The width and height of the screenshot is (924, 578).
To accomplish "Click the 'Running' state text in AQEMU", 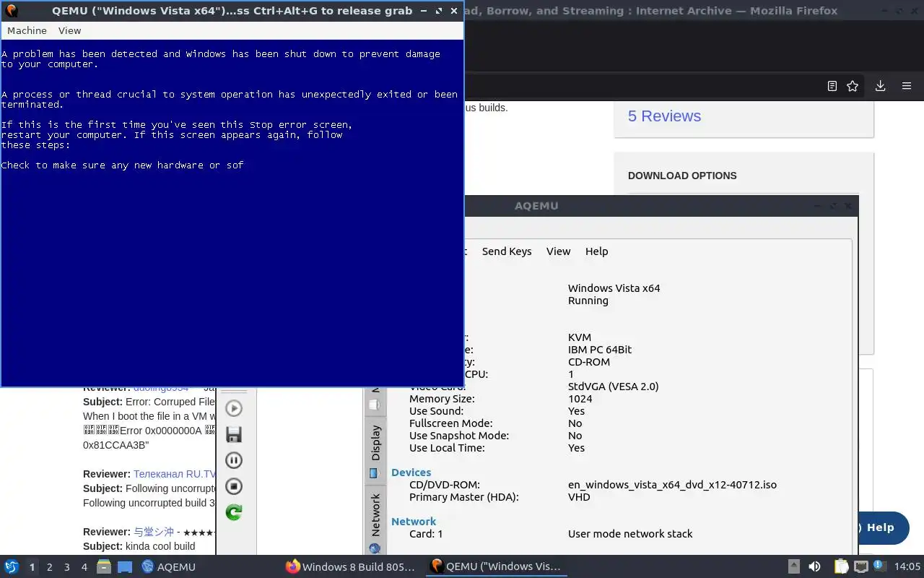I will coord(588,301).
